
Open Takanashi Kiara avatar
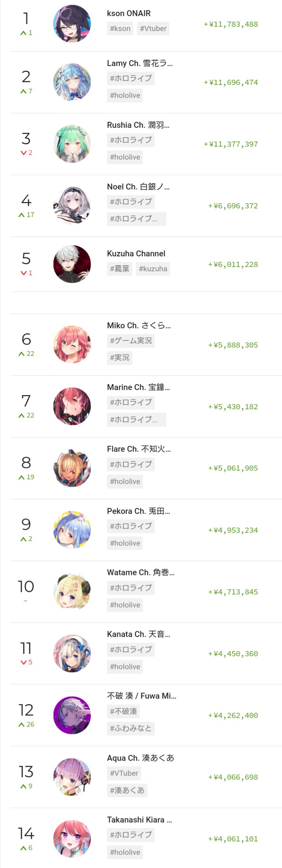[x=72, y=839]
